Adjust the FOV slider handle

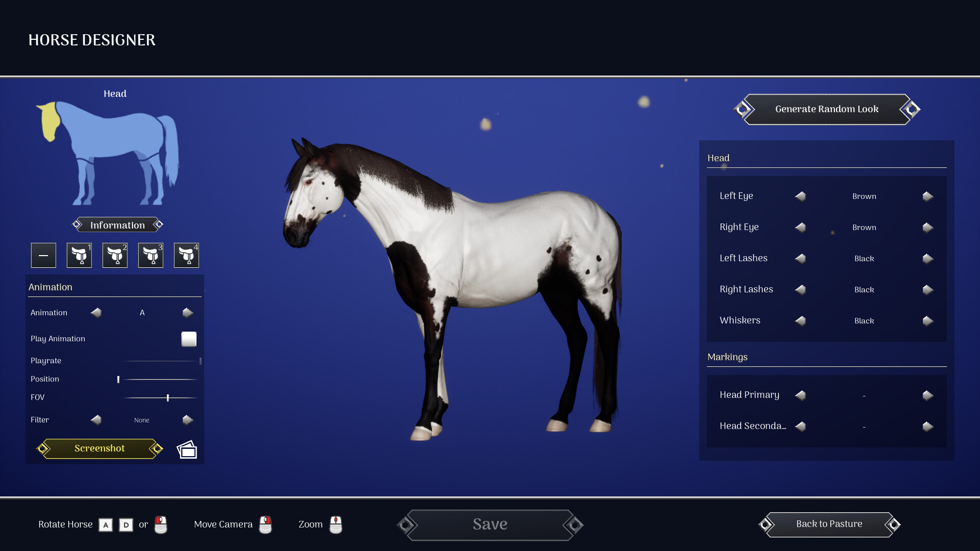point(167,397)
